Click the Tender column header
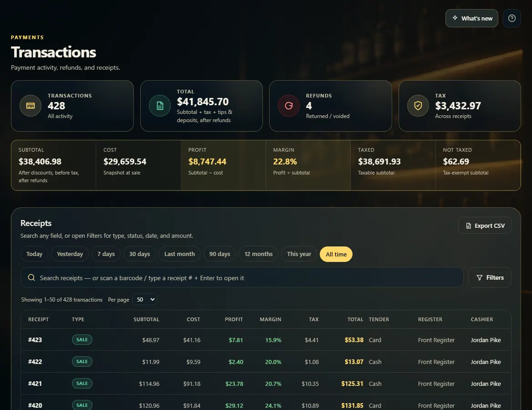Viewport: 532px width, 410px height. pos(379,319)
